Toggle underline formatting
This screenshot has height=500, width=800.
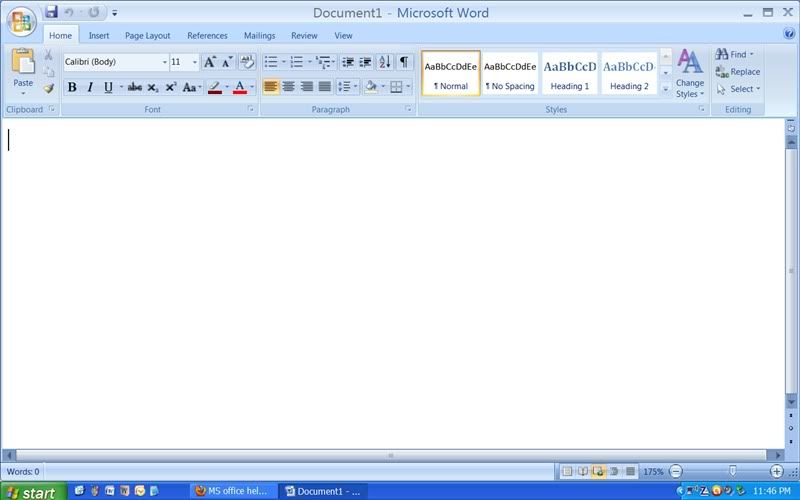point(108,87)
